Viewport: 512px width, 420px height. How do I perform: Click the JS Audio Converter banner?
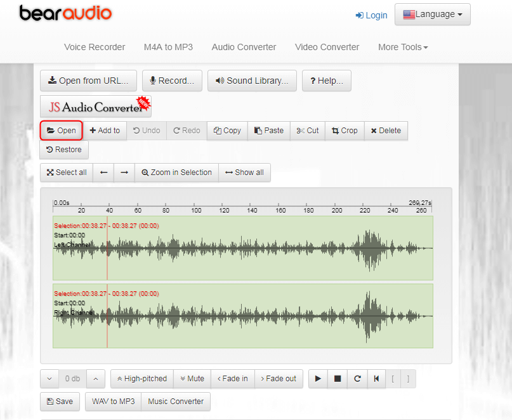coord(96,107)
